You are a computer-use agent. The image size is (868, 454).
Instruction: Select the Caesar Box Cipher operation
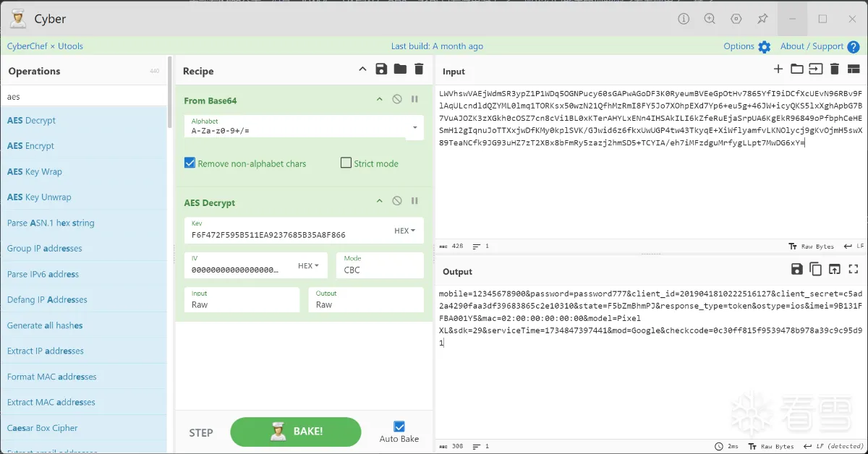pos(83,428)
